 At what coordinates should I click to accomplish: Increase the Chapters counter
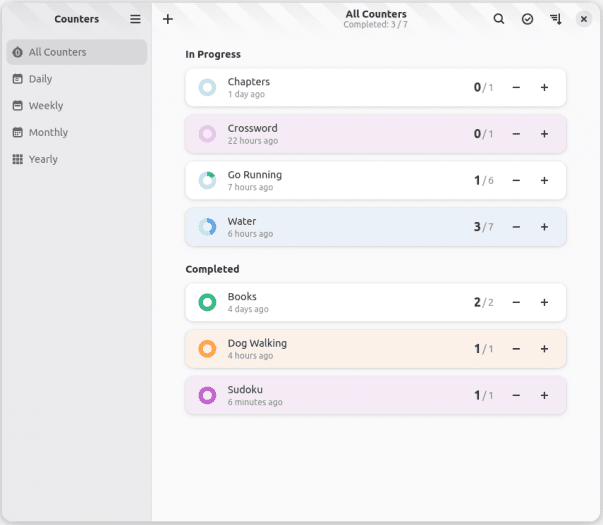click(544, 88)
